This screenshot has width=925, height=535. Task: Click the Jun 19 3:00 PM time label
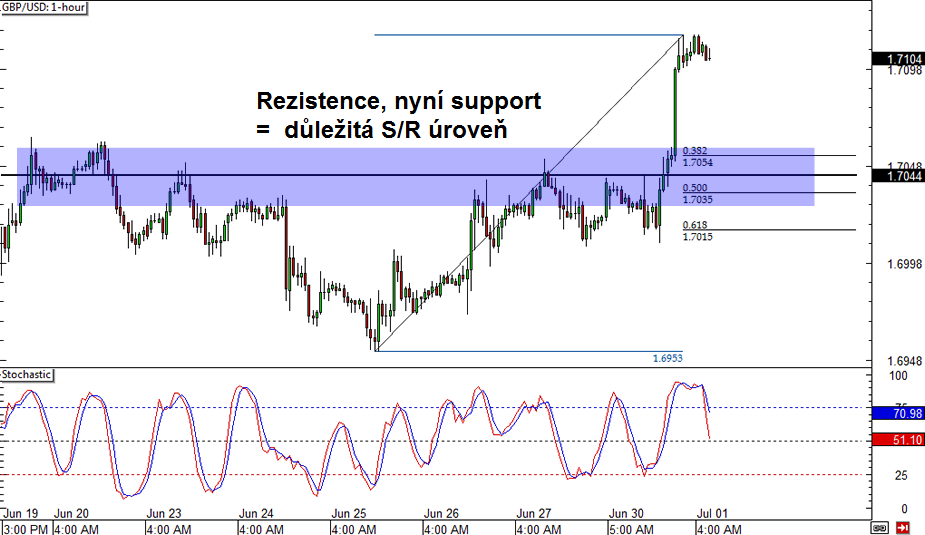tap(25, 529)
